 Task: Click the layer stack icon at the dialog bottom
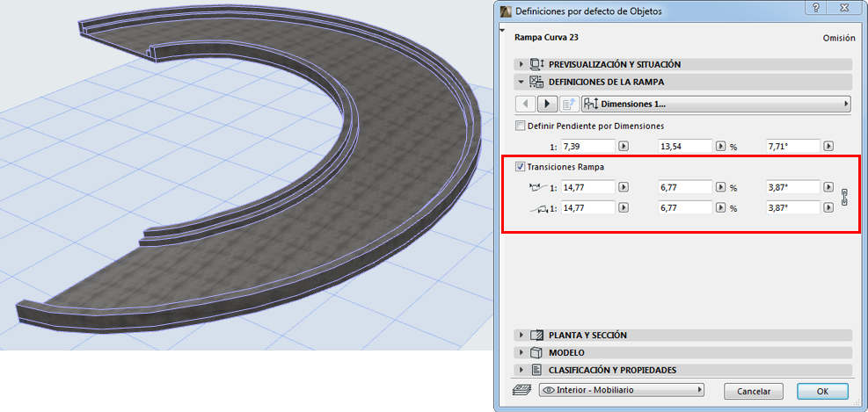pyautogui.click(x=522, y=390)
